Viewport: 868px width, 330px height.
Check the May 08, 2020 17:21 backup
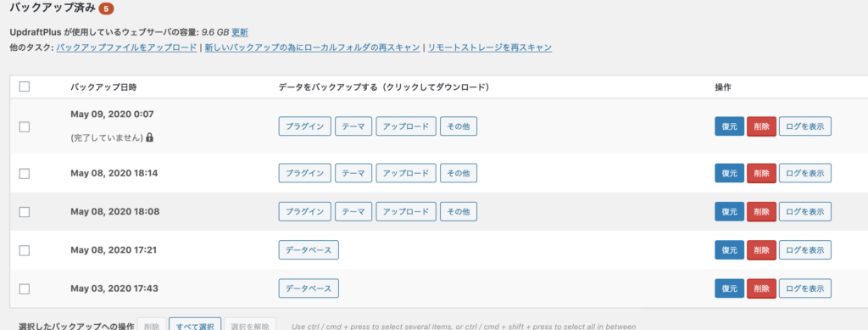[x=25, y=250]
